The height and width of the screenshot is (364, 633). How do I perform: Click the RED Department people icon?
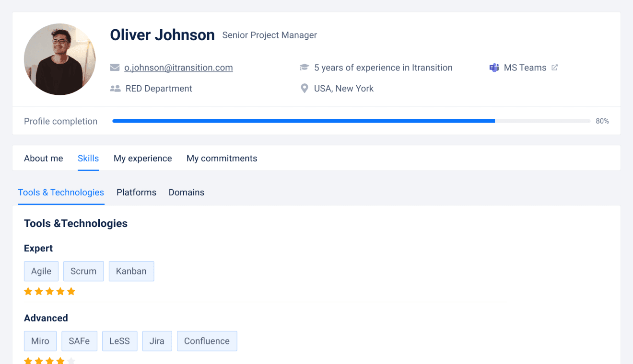tap(115, 89)
